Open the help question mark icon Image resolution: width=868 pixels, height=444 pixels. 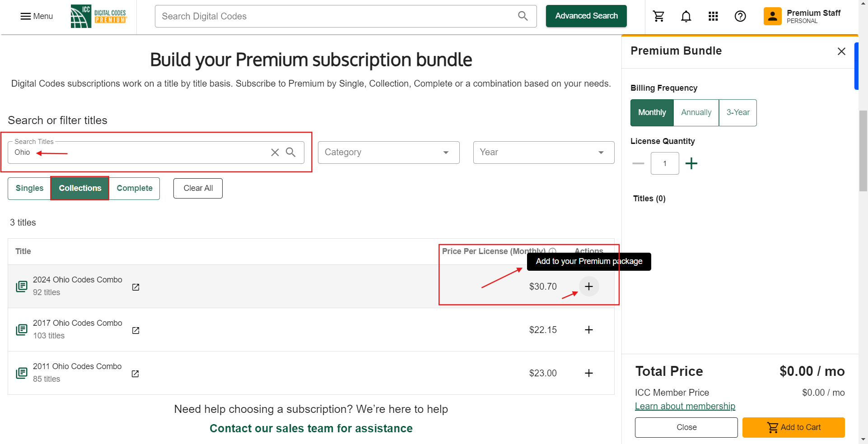[x=740, y=16]
